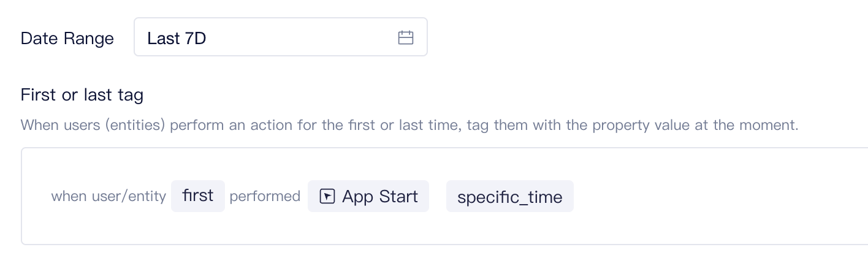Click the "performed" text in the rule
The height and width of the screenshot is (266, 868).
[x=265, y=196]
